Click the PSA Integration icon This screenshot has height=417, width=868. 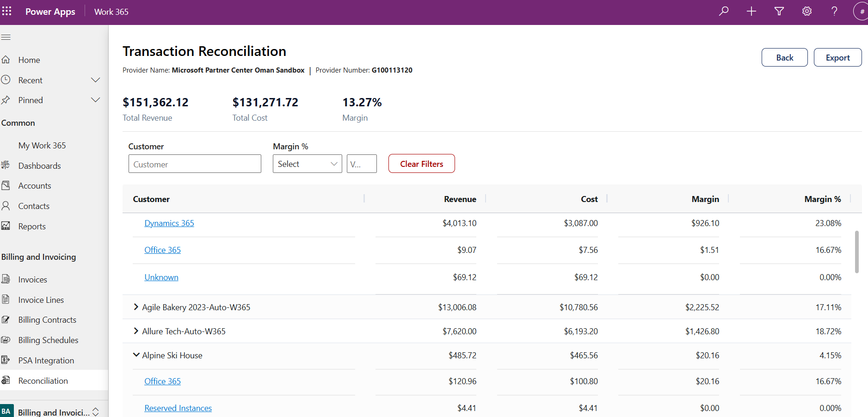6,360
